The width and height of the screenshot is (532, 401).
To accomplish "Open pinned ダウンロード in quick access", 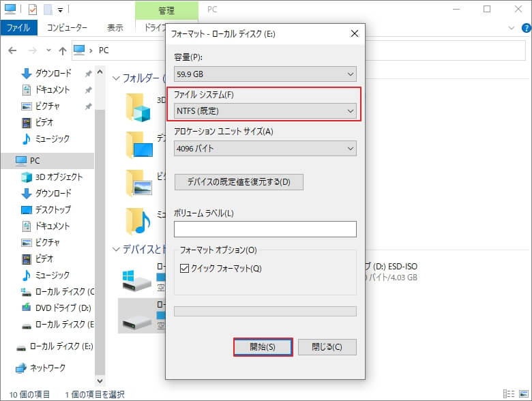I will coord(53,73).
